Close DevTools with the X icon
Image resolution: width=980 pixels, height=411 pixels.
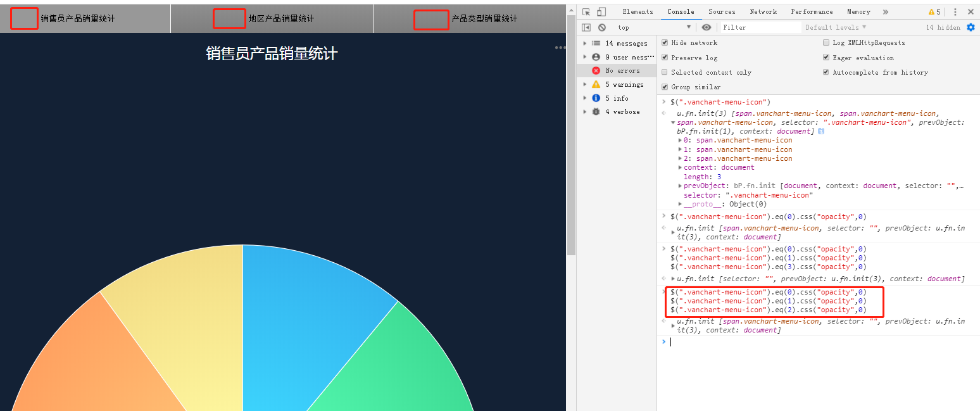tap(971, 11)
